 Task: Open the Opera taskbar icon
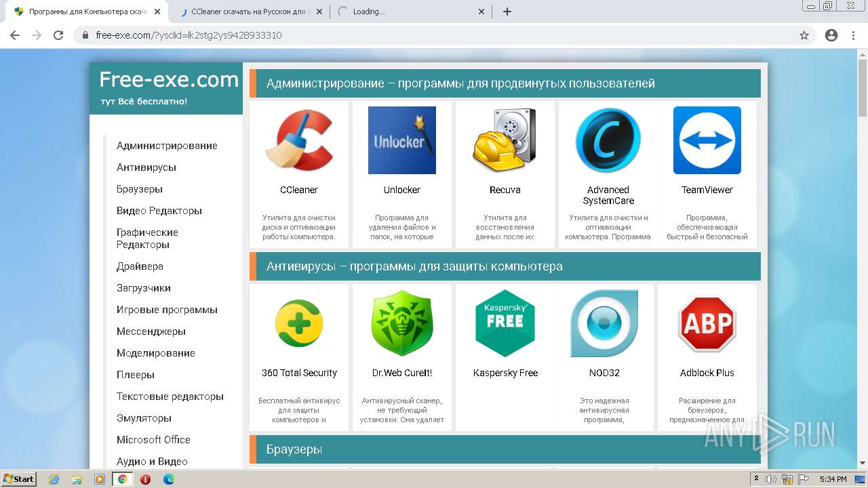[x=145, y=479]
